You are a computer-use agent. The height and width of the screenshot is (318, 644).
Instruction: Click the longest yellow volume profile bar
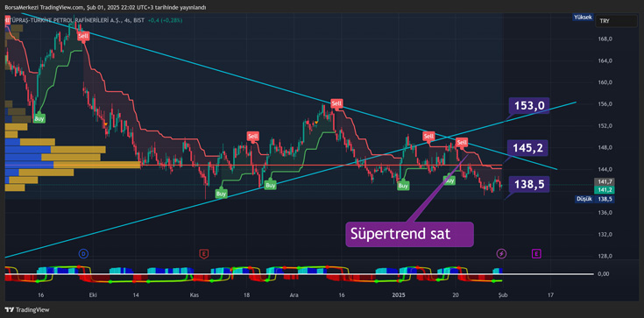97,165
